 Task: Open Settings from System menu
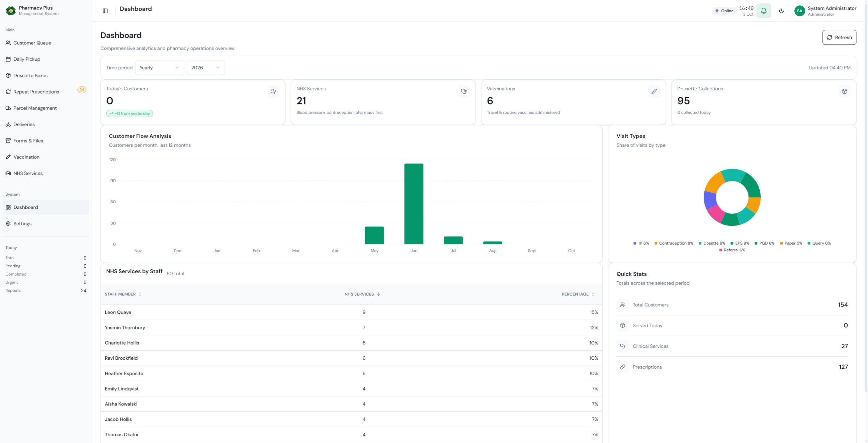[46, 224]
